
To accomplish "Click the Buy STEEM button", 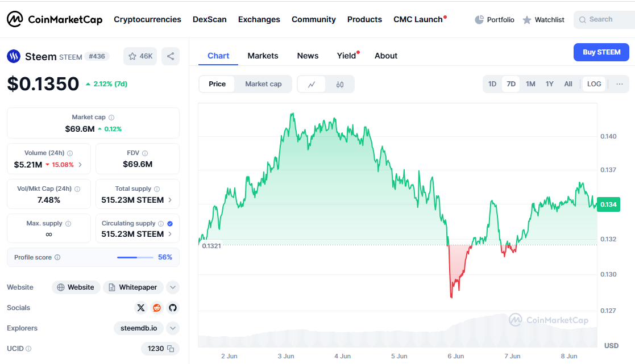I will (601, 52).
